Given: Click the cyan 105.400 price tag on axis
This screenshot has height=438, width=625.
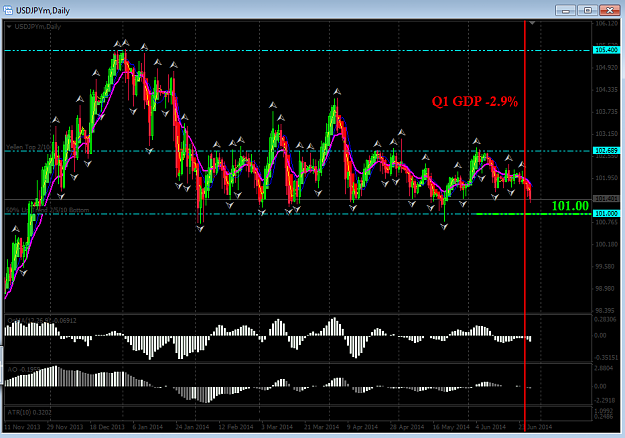Looking at the screenshot, I should coord(606,50).
